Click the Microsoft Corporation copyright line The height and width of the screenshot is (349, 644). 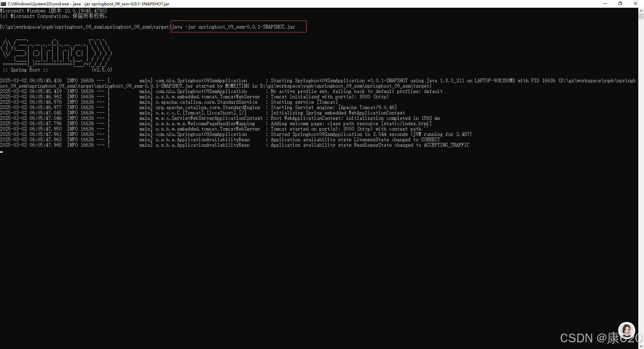[x=54, y=16]
